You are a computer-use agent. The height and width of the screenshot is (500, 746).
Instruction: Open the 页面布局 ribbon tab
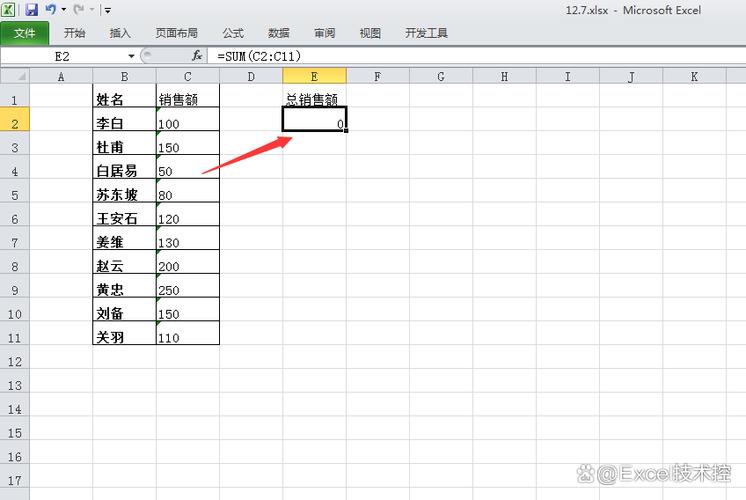(177, 33)
